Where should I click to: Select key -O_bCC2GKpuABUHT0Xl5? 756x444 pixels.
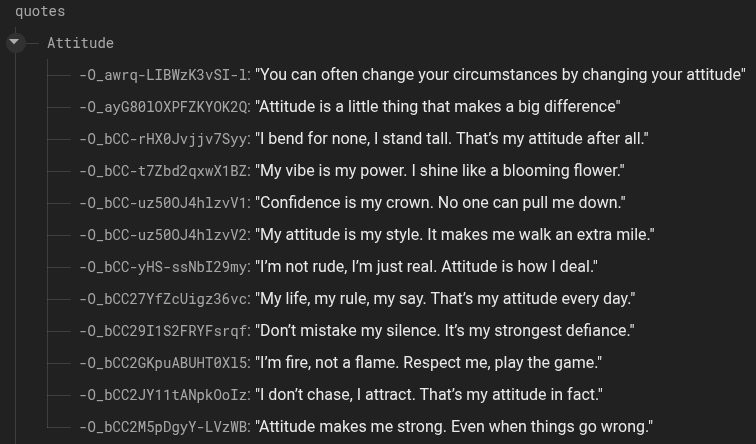coord(164,363)
